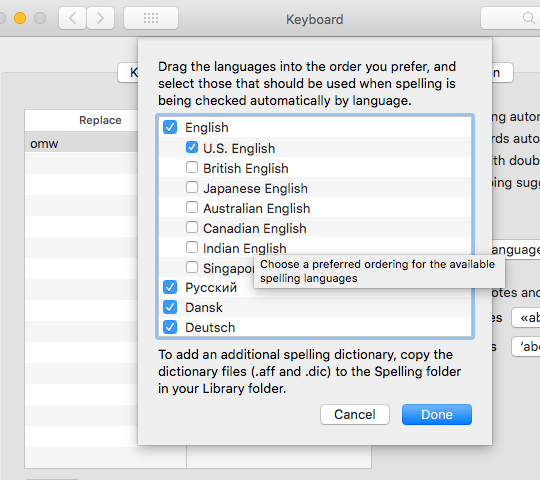Image resolution: width=540 pixels, height=480 pixels.
Task: Check Australian English option
Action: (192, 207)
